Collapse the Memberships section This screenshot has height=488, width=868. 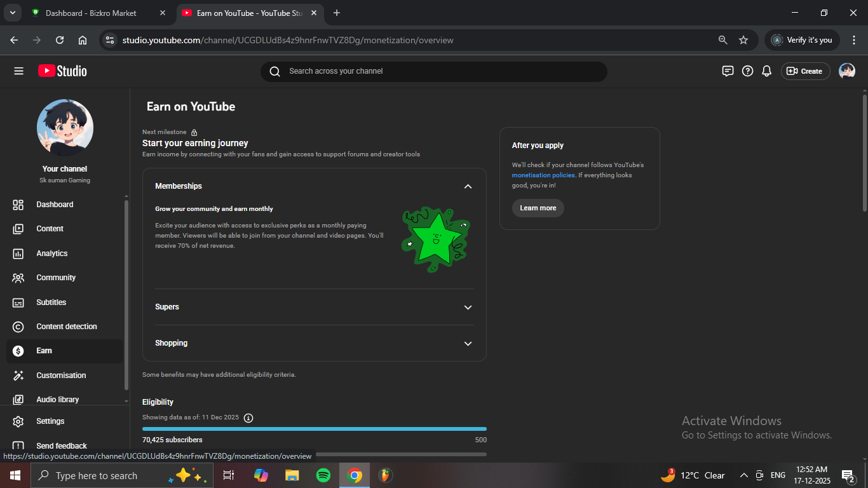(x=468, y=186)
